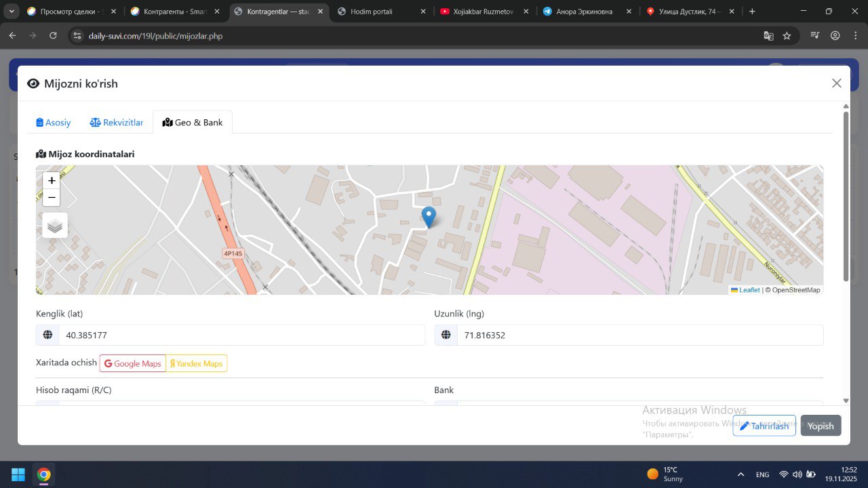Click the blue location marker pin
The image size is (868, 488).
(x=429, y=217)
